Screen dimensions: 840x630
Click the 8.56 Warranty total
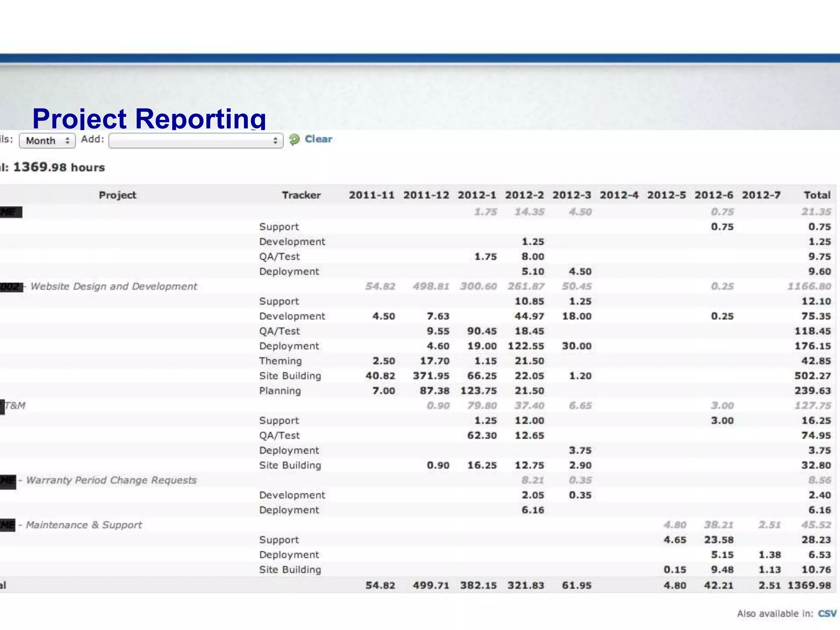pos(819,480)
